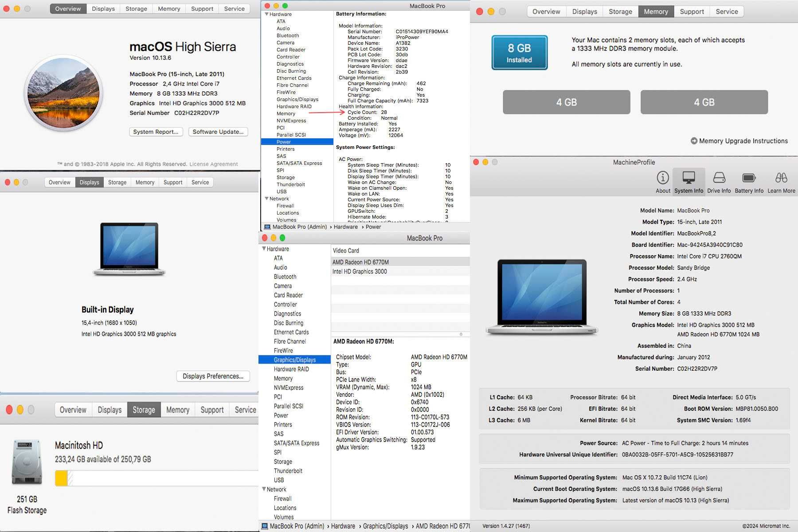Select Thunderbolt in Power report sidebar

coord(290,184)
